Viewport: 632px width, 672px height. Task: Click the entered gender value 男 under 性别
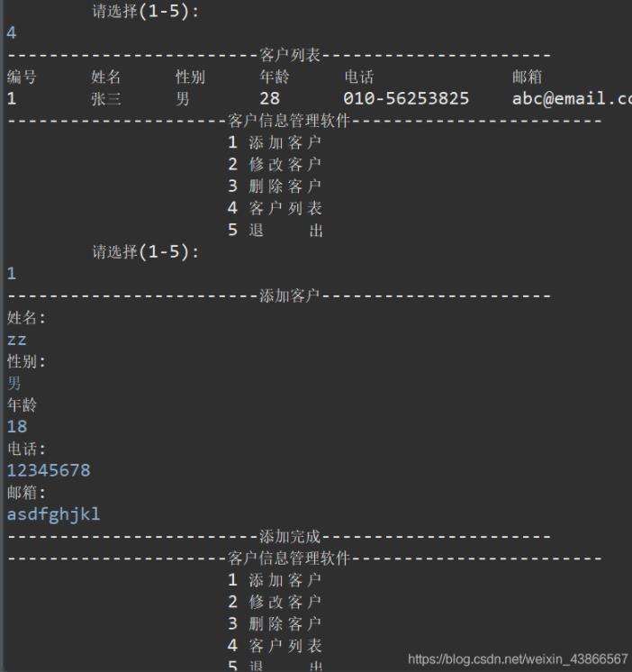(14, 383)
